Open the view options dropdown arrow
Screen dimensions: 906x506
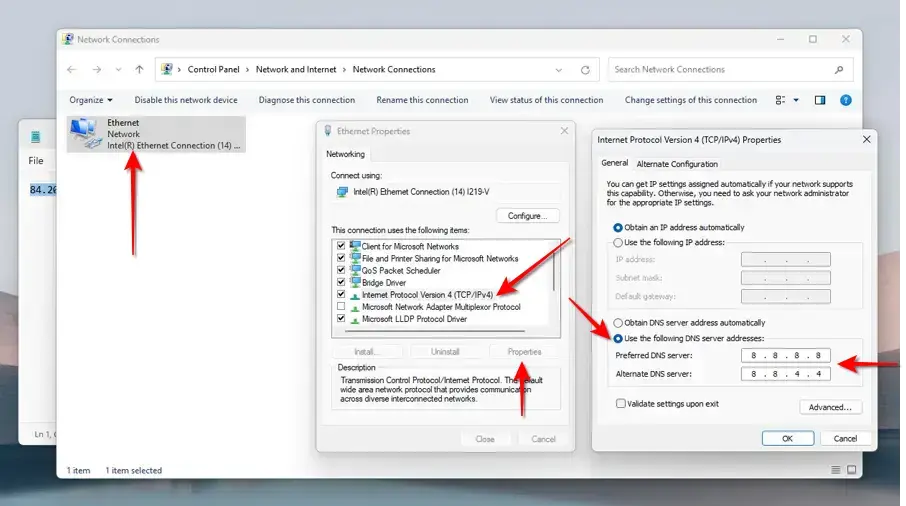tap(796, 100)
